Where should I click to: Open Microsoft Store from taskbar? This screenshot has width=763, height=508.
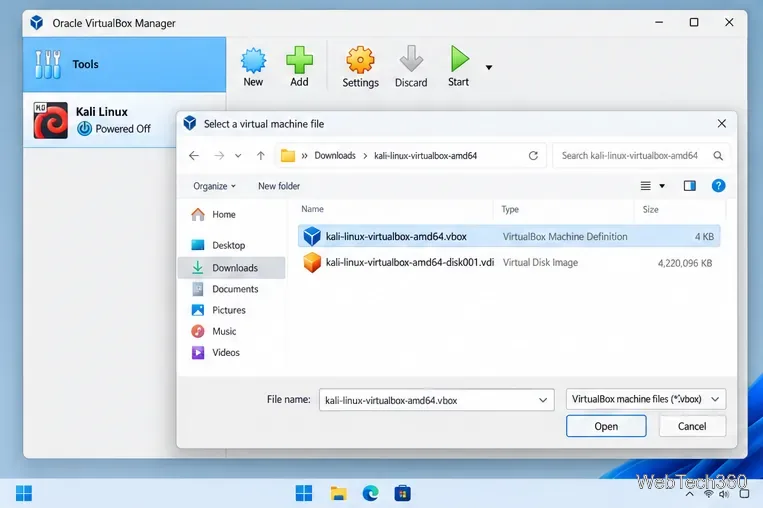click(x=402, y=493)
